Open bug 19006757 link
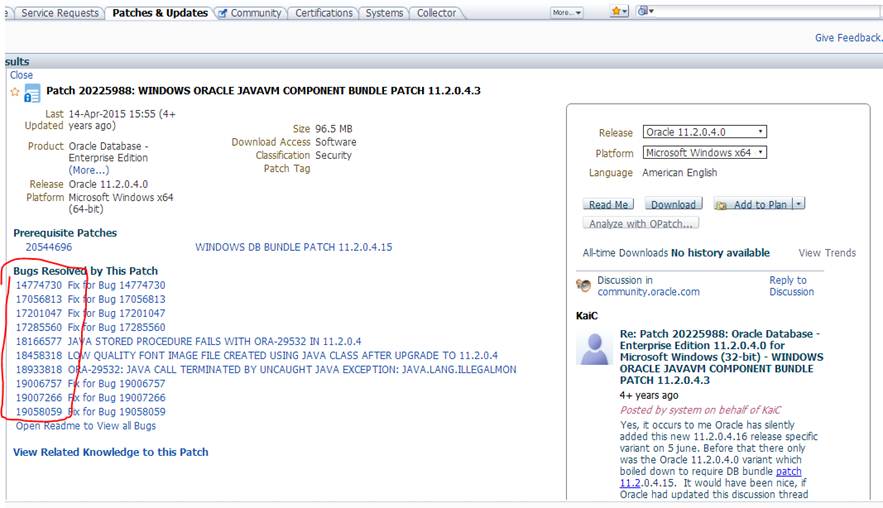 tap(38, 384)
